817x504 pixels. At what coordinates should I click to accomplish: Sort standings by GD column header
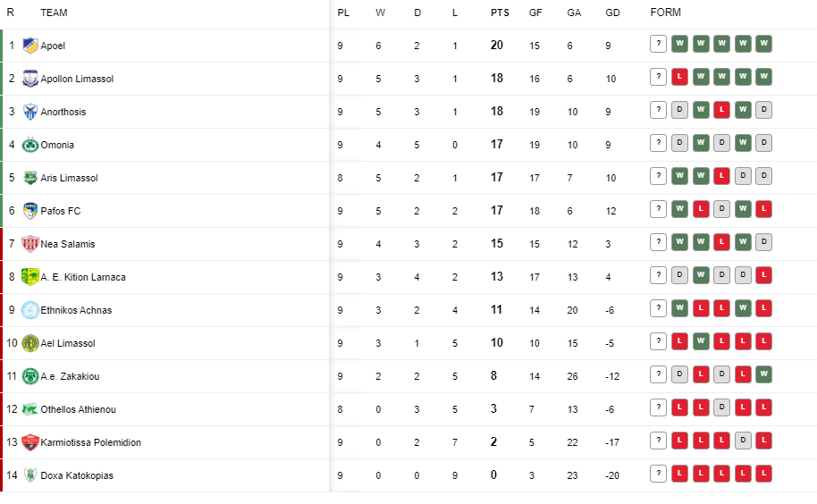tap(612, 13)
